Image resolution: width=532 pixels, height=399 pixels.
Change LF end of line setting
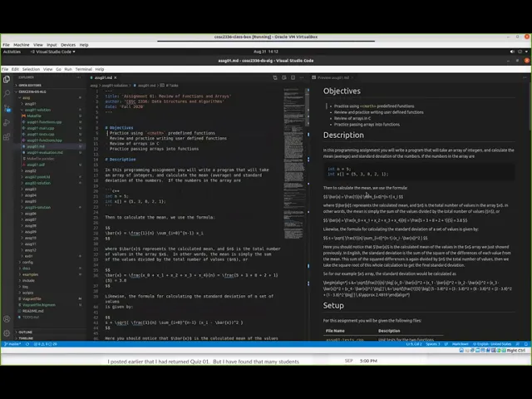click(446, 344)
